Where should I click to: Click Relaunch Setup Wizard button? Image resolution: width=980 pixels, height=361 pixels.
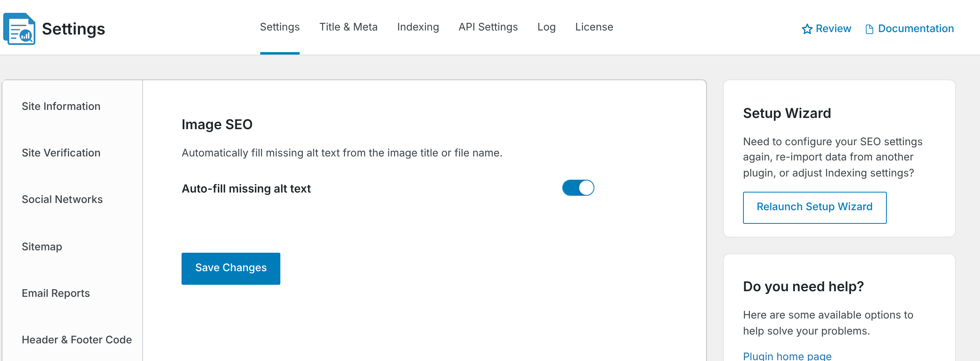coord(815,207)
